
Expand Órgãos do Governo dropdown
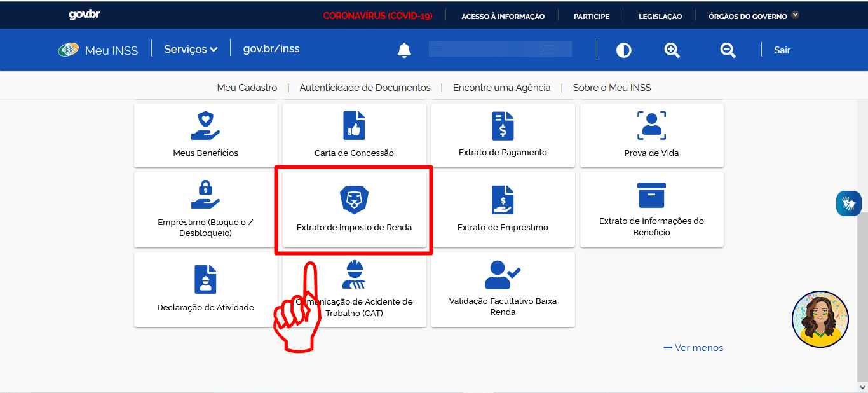pyautogui.click(x=754, y=16)
